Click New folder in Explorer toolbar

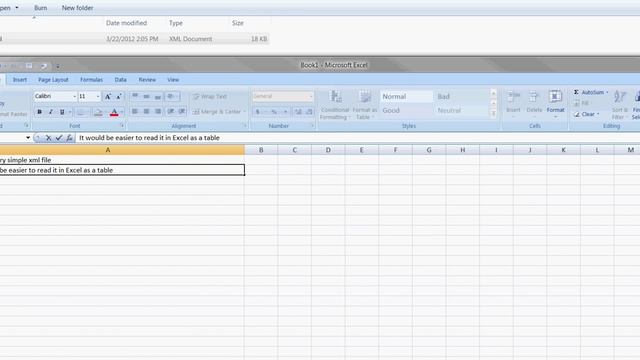(78, 8)
